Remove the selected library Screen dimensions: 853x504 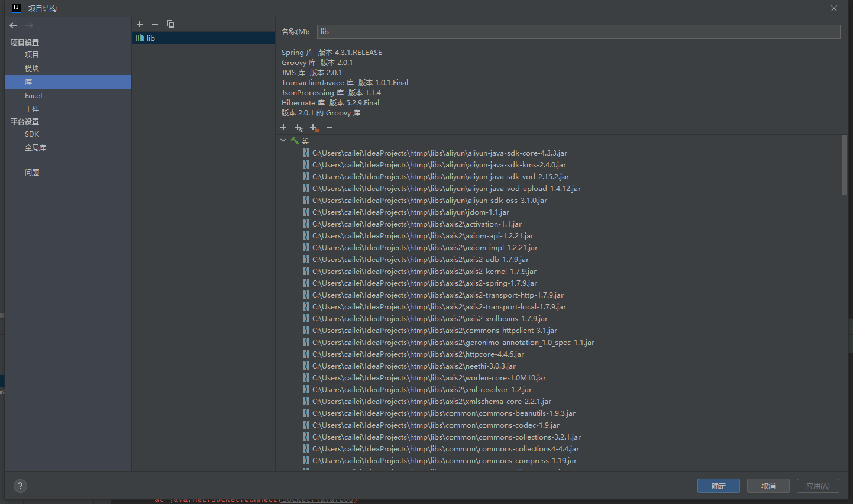tap(155, 24)
